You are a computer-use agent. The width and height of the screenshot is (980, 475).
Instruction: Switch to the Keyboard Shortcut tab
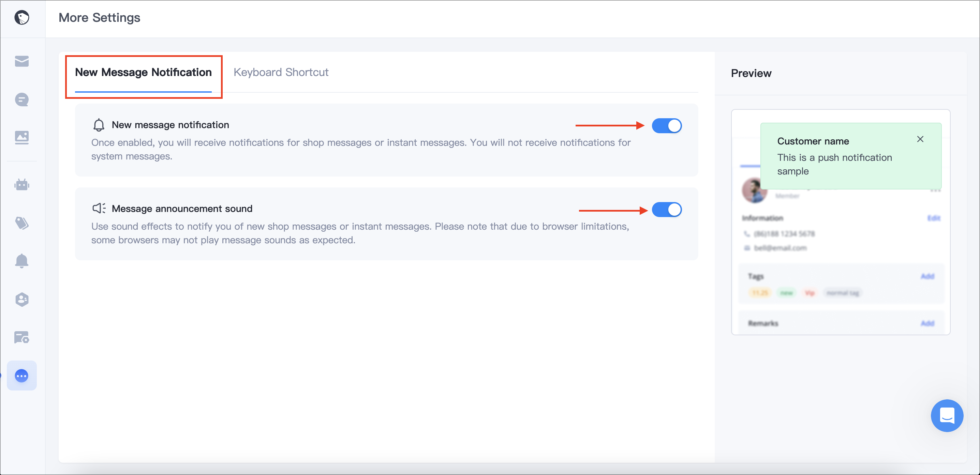coord(281,72)
